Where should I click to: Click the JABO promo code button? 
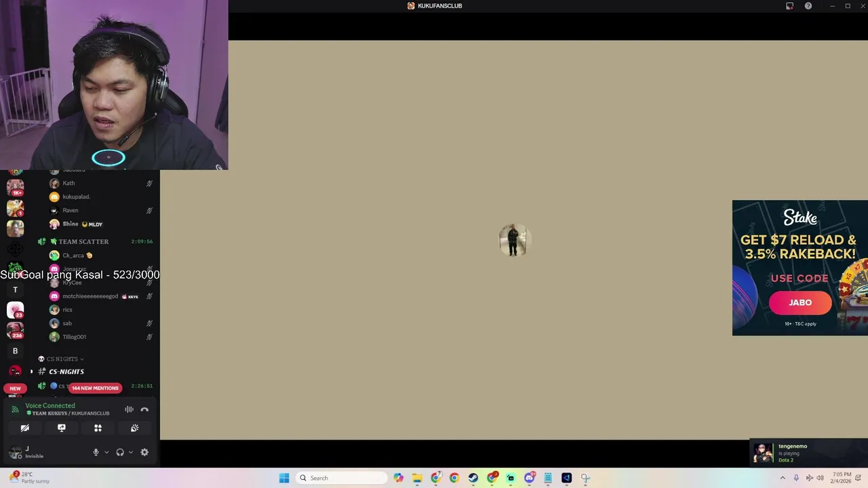[800, 302]
